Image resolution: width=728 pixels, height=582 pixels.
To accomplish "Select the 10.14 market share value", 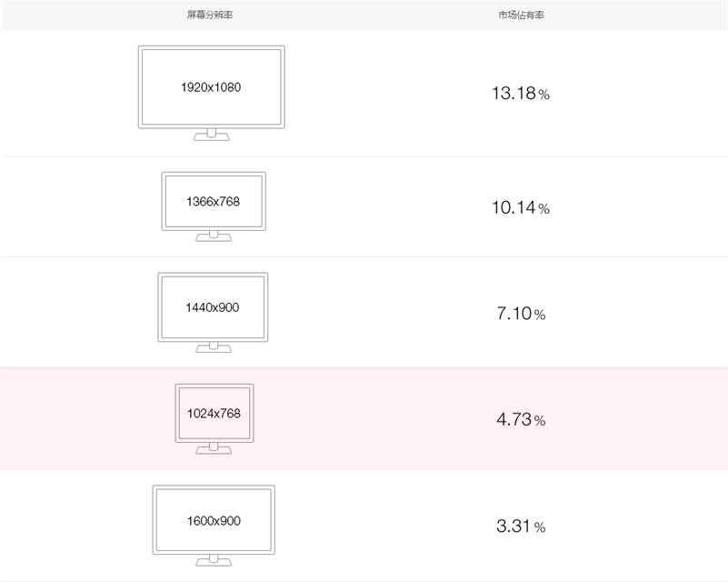I will pos(513,207).
